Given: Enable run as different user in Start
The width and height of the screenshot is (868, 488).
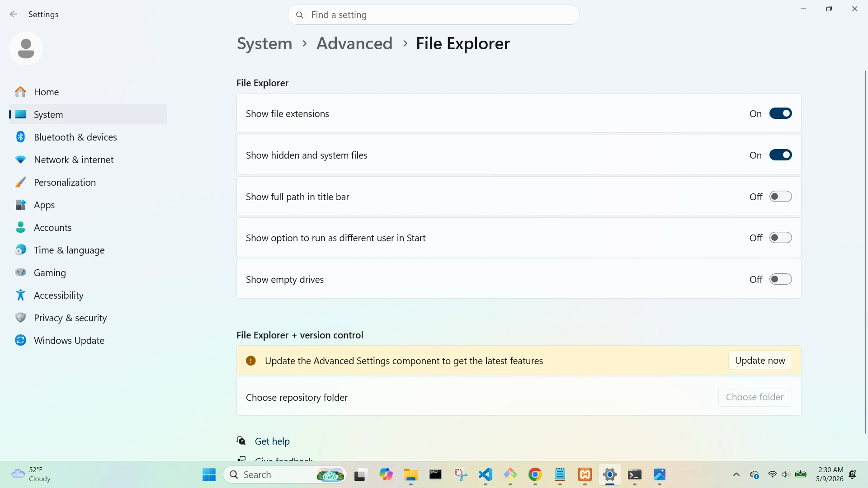Looking at the screenshot, I should tap(780, 238).
